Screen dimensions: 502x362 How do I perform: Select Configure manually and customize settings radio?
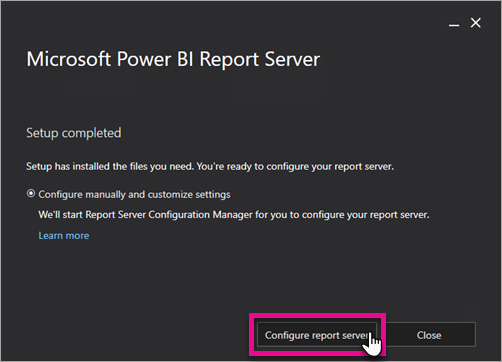pyautogui.click(x=31, y=194)
